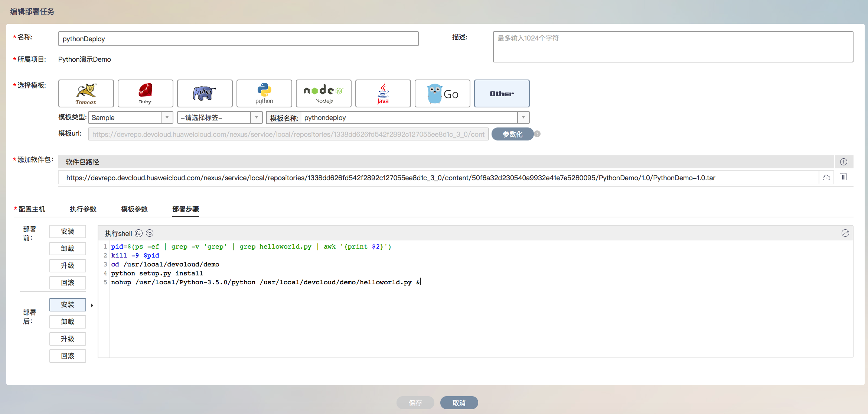
Task: Pick the Python template icon
Action: tap(264, 93)
